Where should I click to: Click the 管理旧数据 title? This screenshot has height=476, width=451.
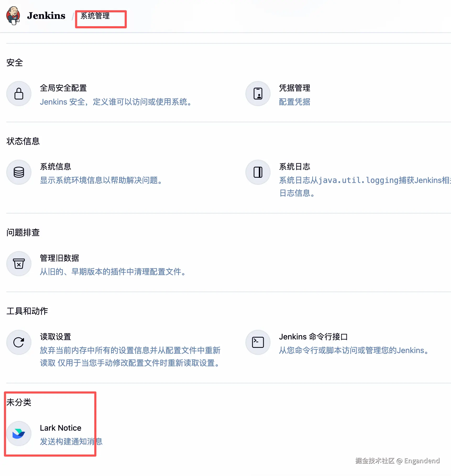[59, 258]
